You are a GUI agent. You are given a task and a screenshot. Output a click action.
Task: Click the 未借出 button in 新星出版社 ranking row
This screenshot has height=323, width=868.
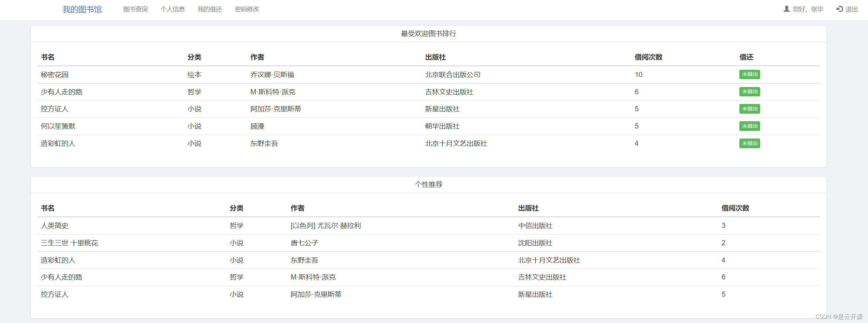[x=749, y=109]
